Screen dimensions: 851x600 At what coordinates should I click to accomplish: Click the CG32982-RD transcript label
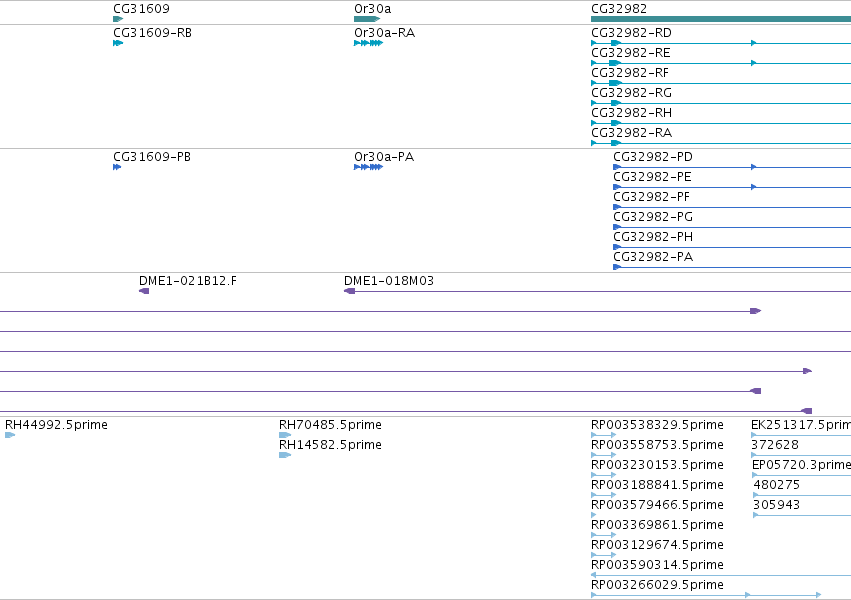coord(631,33)
